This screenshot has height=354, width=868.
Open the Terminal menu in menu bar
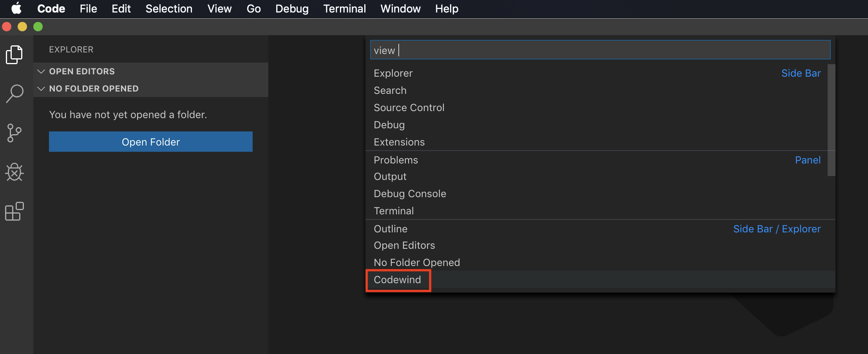(345, 9)
